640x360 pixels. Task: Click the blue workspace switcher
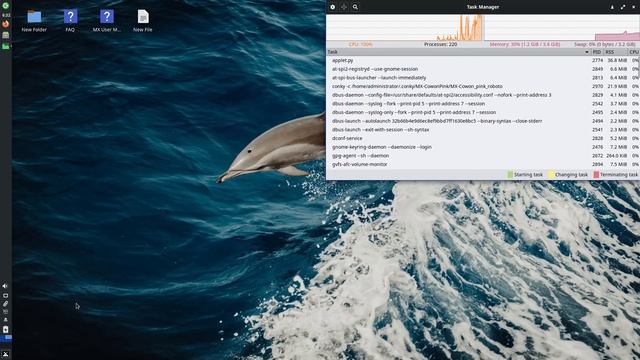coord(6,338)
